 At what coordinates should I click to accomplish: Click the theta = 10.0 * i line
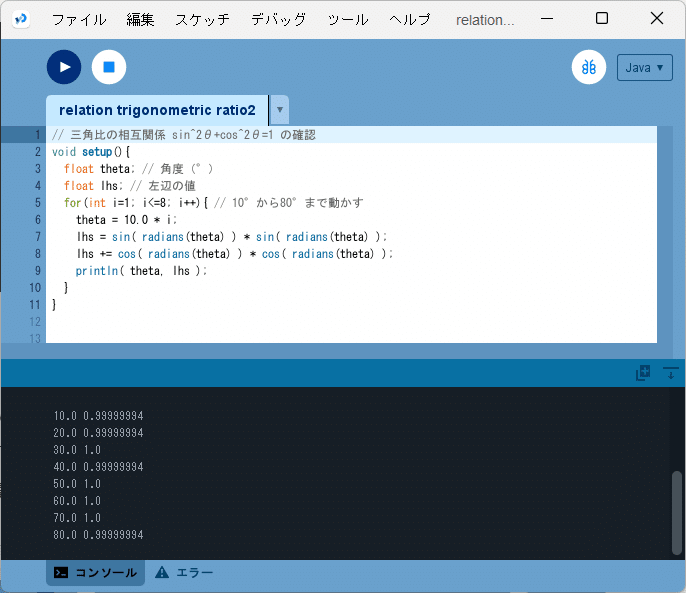point(126,220)
